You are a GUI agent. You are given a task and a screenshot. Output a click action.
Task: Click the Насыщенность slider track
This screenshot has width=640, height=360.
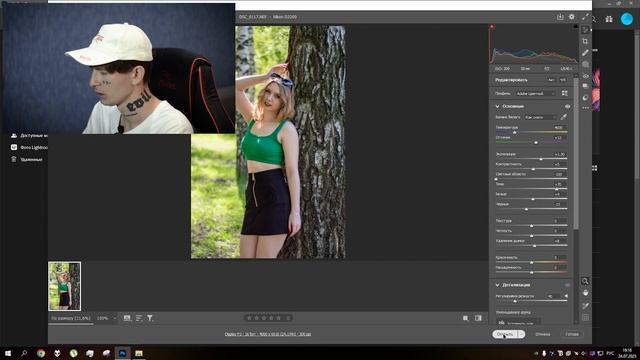(x=531, y=272)
